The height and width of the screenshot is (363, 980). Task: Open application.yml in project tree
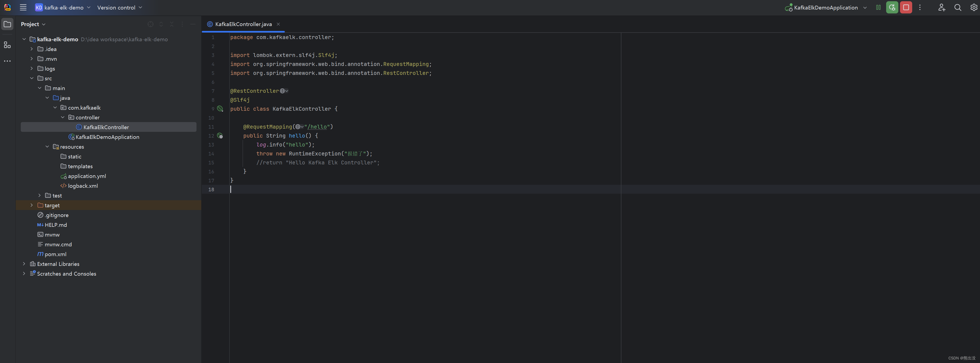click(87, 176)
